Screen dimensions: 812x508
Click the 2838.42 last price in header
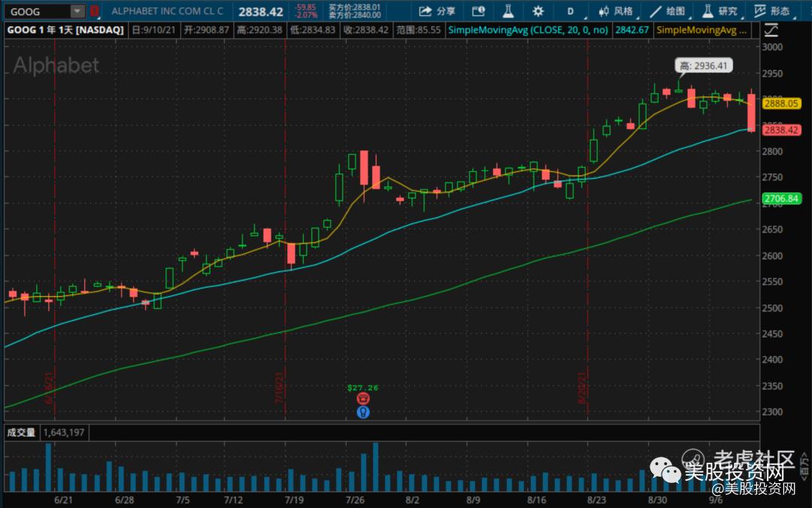260,11
